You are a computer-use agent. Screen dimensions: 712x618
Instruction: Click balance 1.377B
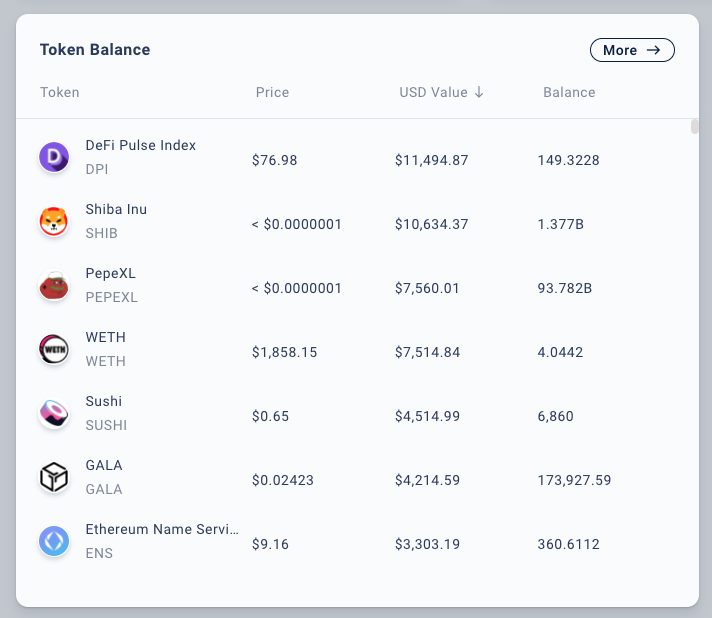pos(561,224)
